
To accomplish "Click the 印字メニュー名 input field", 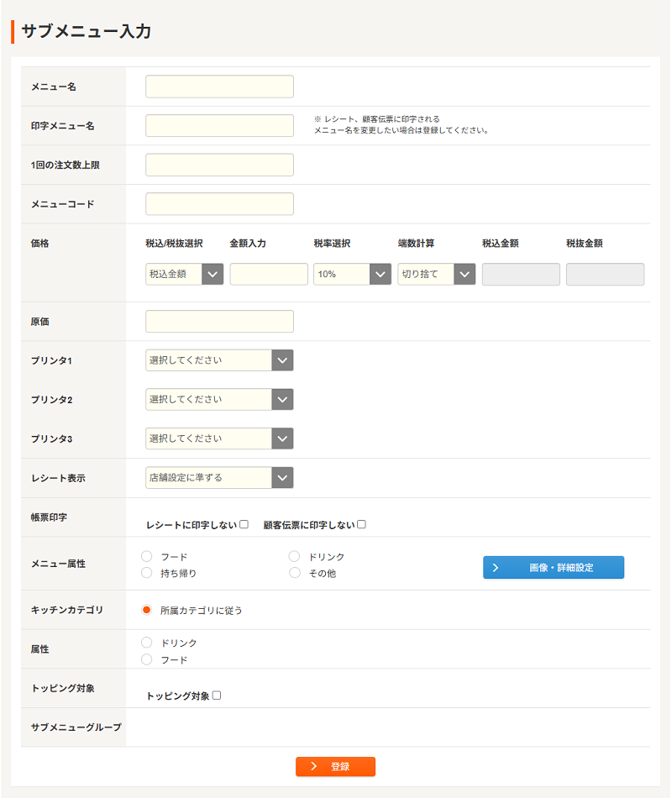I will point(219,126).
